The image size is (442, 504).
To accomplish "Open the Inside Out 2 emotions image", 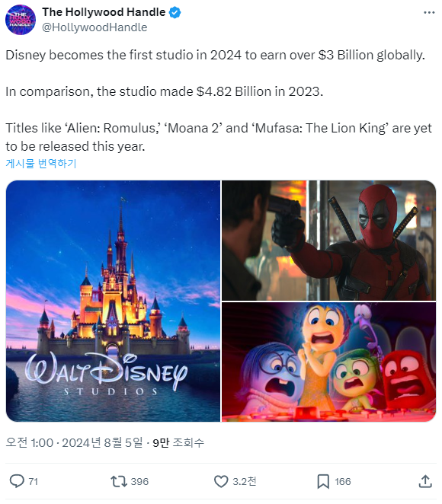I will coord(328,362).
